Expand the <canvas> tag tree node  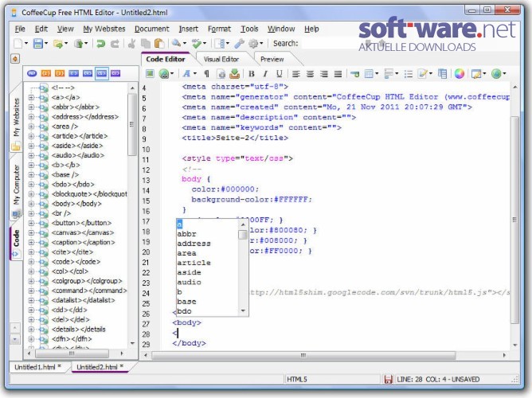coord(31,232)
